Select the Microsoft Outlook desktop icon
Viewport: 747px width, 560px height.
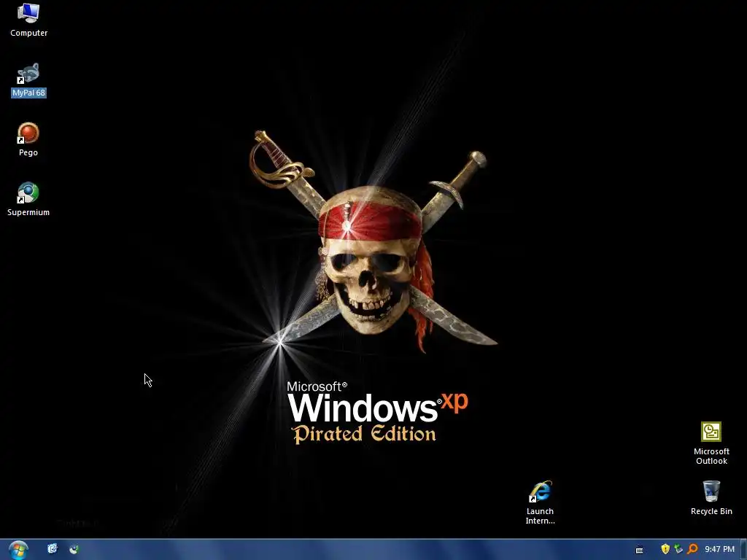(711, 443)
